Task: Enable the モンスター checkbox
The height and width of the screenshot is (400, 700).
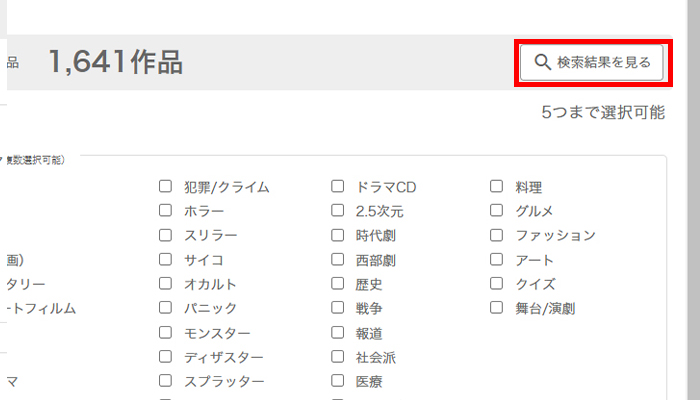Action: click(166, 333)
